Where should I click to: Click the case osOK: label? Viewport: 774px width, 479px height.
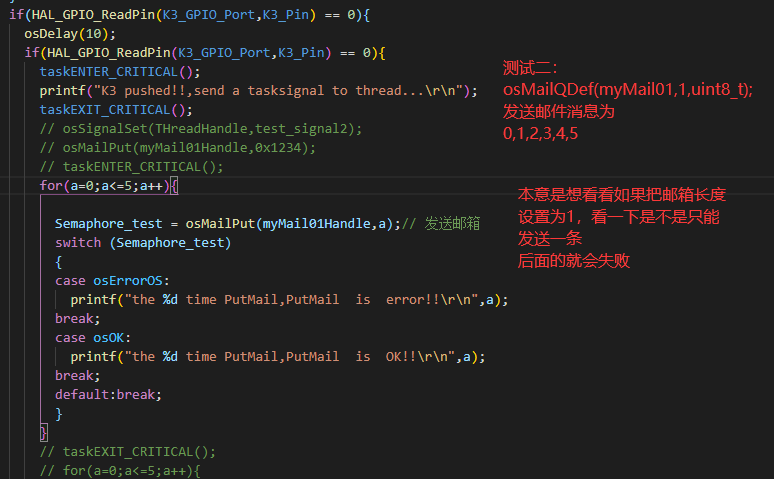pos(93,338)
